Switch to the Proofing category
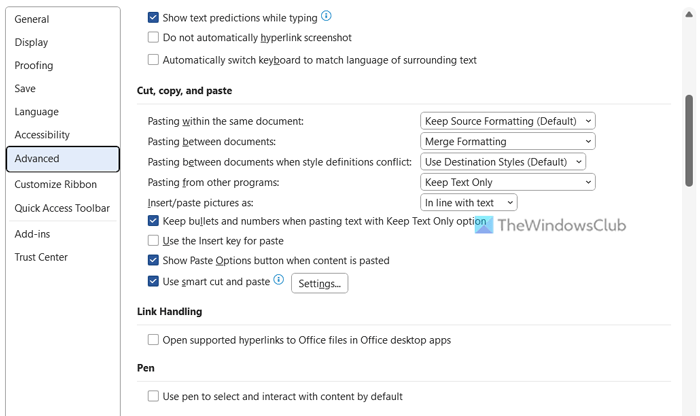 click(x=34, y=65)
